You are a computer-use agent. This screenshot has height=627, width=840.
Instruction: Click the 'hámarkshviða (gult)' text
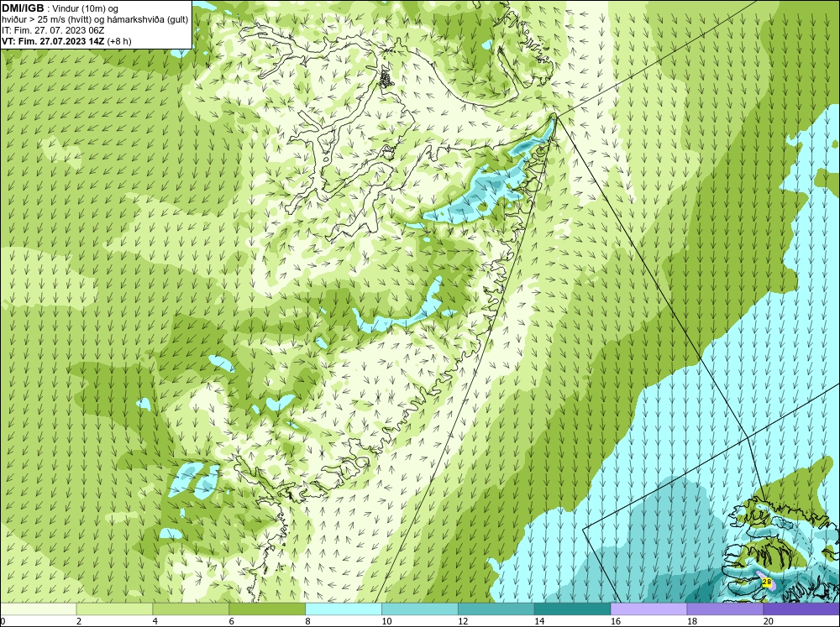tap(147, 19)
